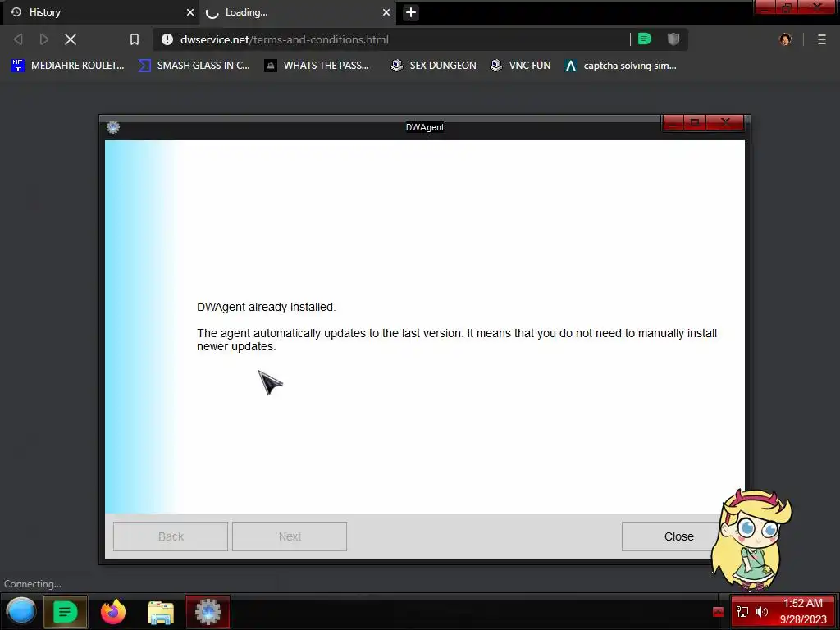Open the shield privacy icon
Image resolution: width=840 pixels, height=630 pixels.
(x=673, y=39)
